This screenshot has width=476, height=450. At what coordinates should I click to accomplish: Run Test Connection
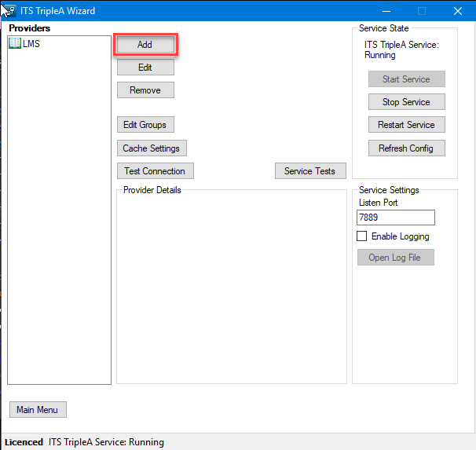[155, 171]
